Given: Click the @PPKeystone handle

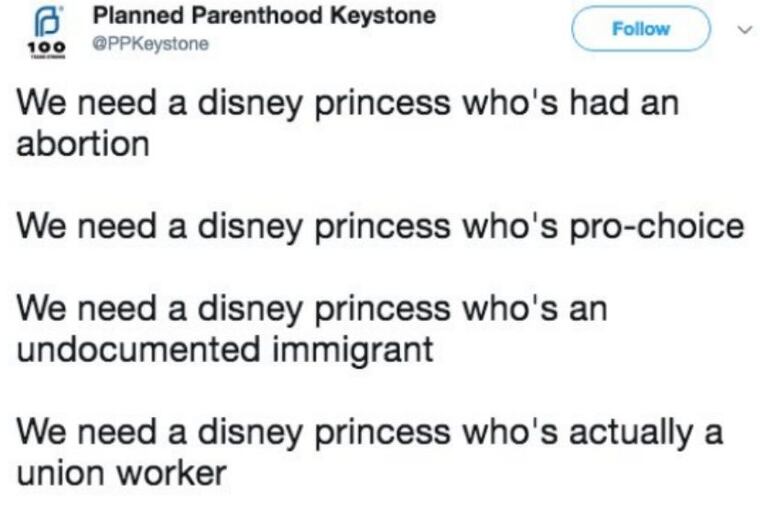Looking at the screenshot, I should click(x=150, y=44).
